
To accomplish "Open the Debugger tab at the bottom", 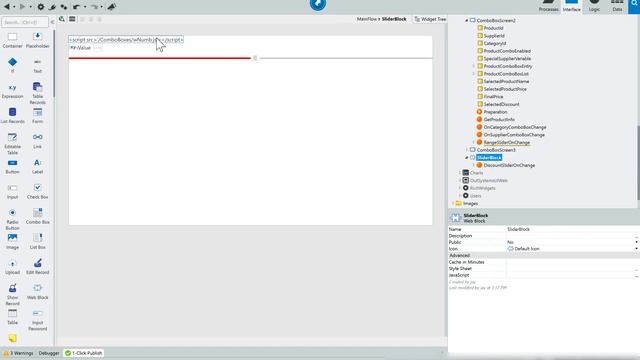I will pyautogui.click(x=49, y=353).
